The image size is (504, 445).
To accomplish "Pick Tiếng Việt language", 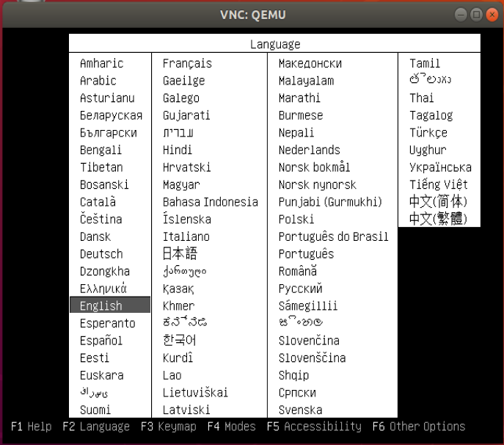I will point(439,184).
